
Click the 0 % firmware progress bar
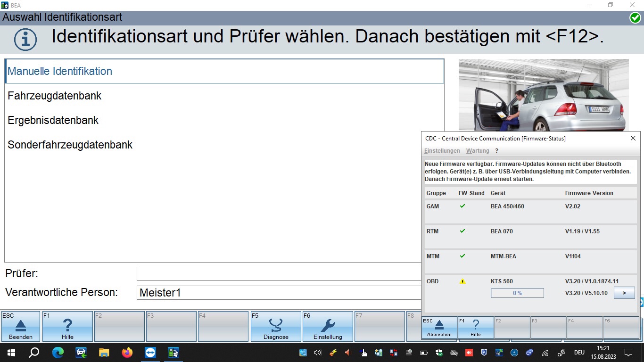coord(517,293)
